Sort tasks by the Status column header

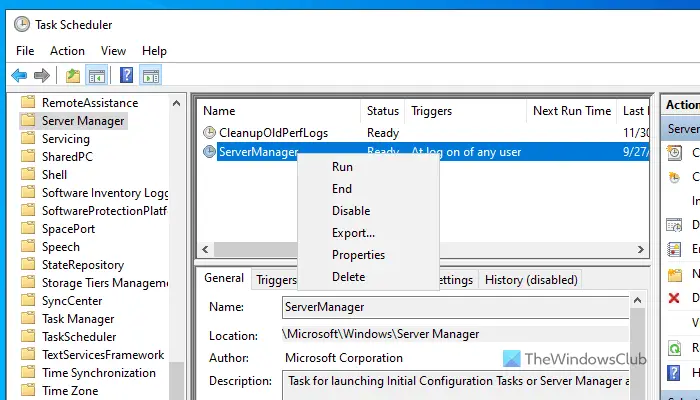coord(383,111)
